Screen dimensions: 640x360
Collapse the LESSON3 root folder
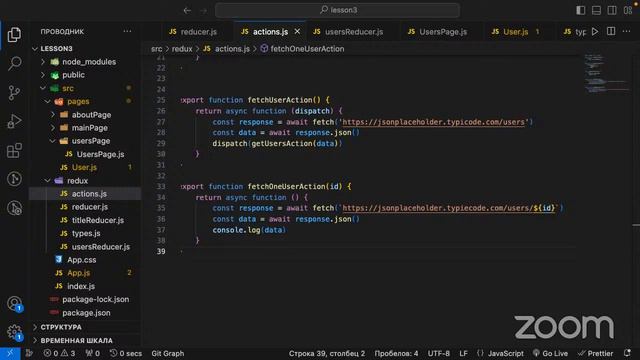click(x=35, y=49)
